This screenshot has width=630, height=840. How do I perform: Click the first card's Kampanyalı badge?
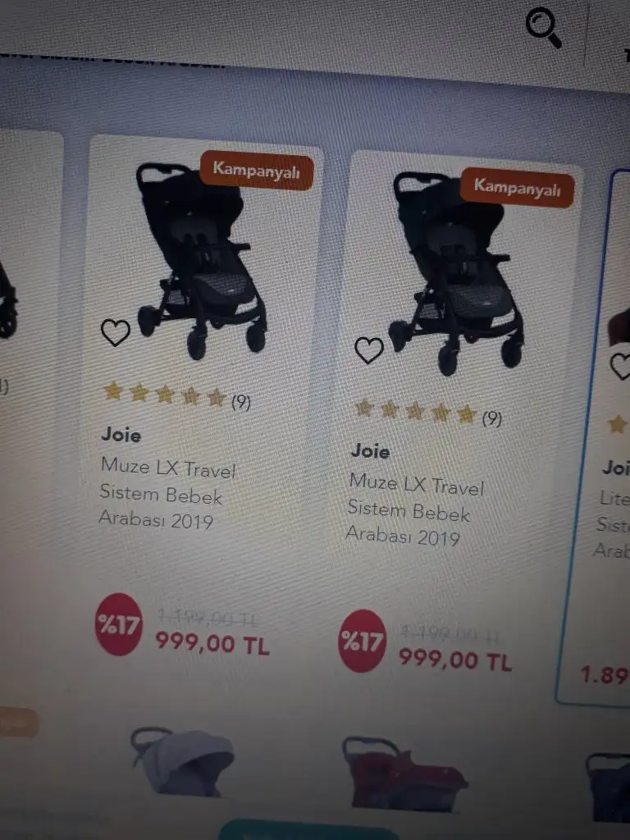tap(257, 171)
